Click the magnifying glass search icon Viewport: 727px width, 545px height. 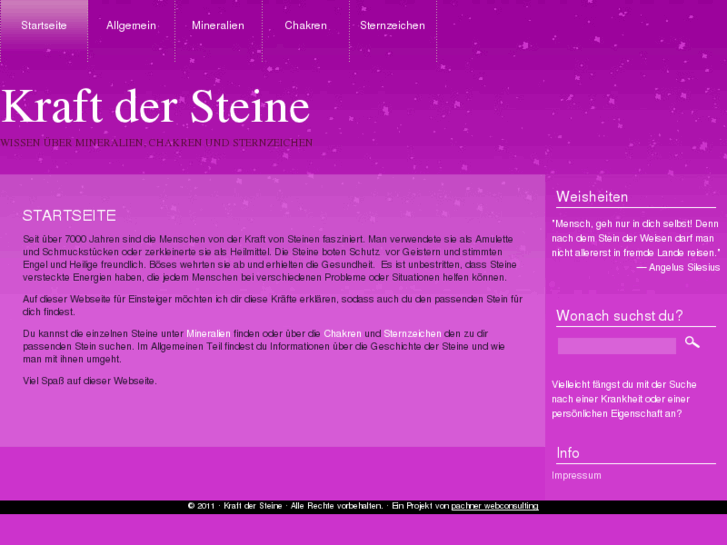pyautogui.click(x=692, y=343)
